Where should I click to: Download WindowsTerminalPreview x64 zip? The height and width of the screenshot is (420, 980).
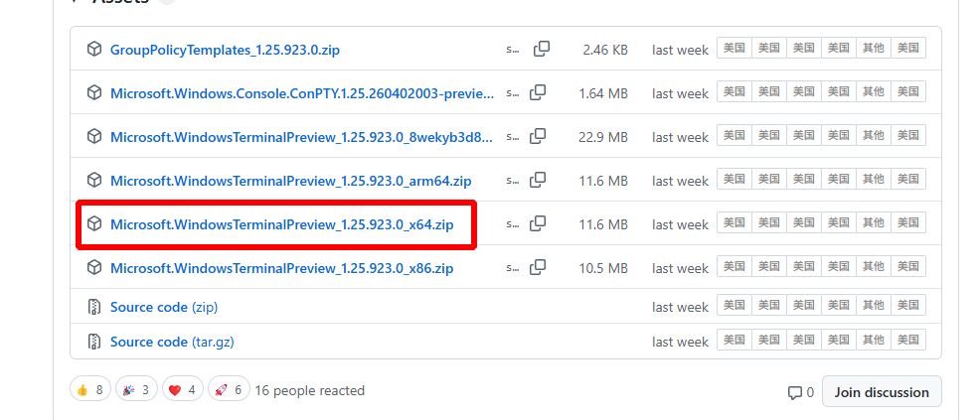(281, 224)
